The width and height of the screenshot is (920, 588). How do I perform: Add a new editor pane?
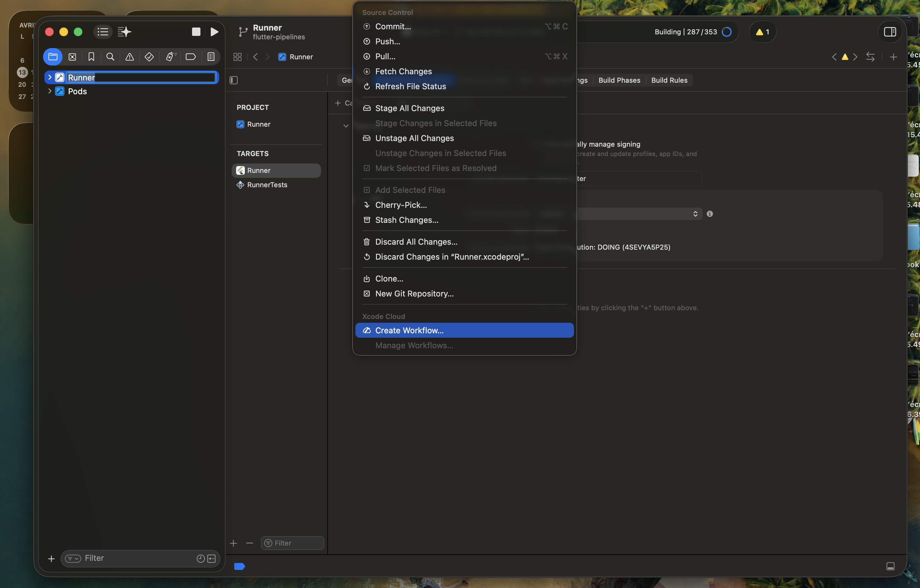(893, 57)
